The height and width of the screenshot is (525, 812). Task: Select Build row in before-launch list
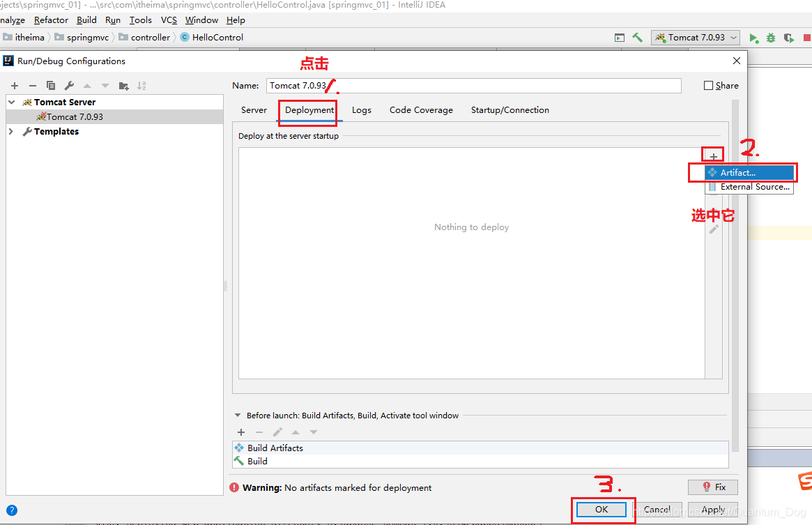click(x=480, y=462)
